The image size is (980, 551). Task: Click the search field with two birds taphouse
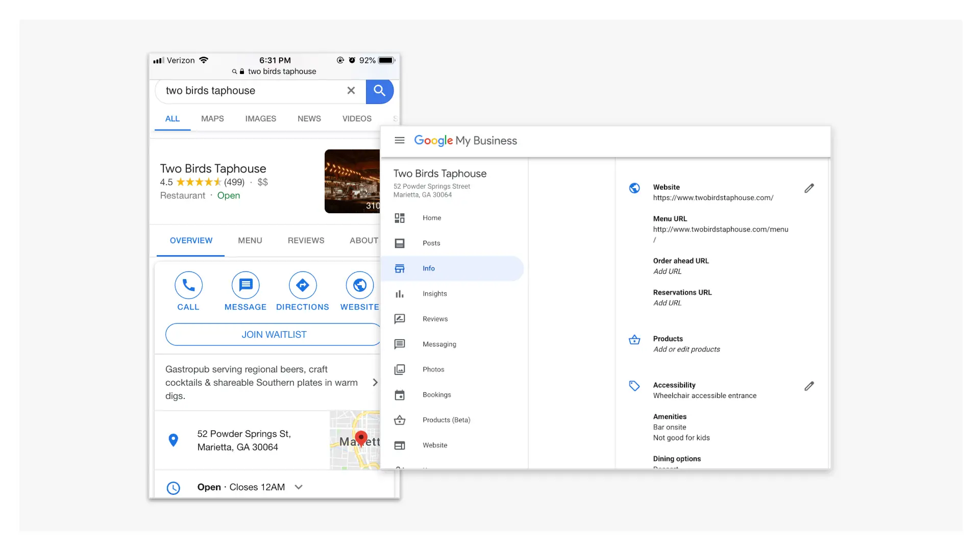(250, 91)
